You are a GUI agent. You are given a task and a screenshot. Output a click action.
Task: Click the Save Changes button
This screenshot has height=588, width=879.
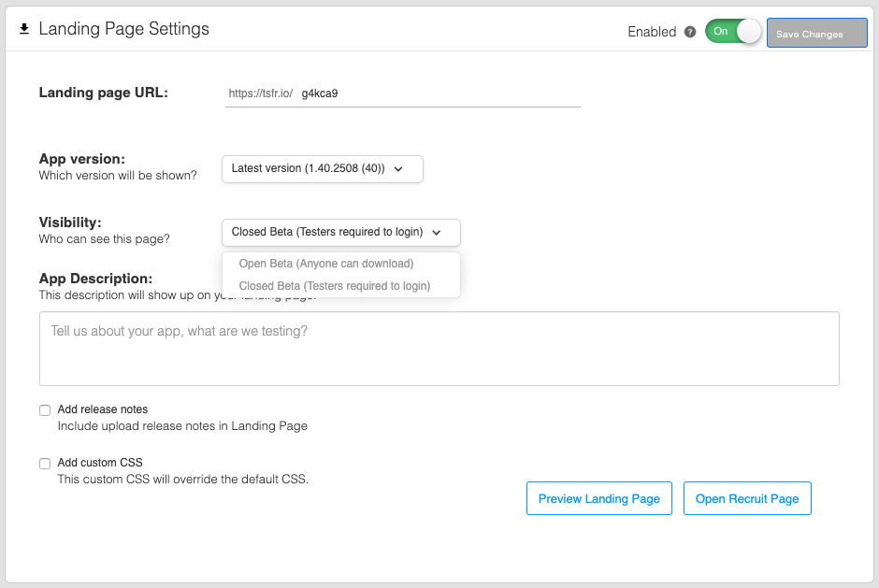[816, 33]
